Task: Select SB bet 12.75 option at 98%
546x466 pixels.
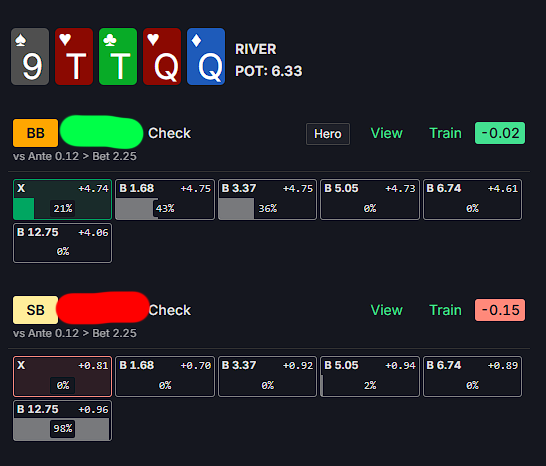Action: [x=62, y=420]
